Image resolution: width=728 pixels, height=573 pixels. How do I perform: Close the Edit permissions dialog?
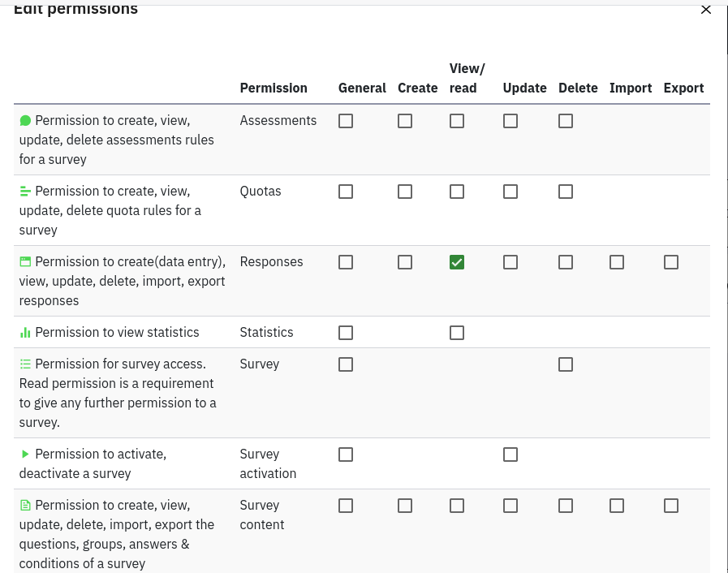(705, 10)
